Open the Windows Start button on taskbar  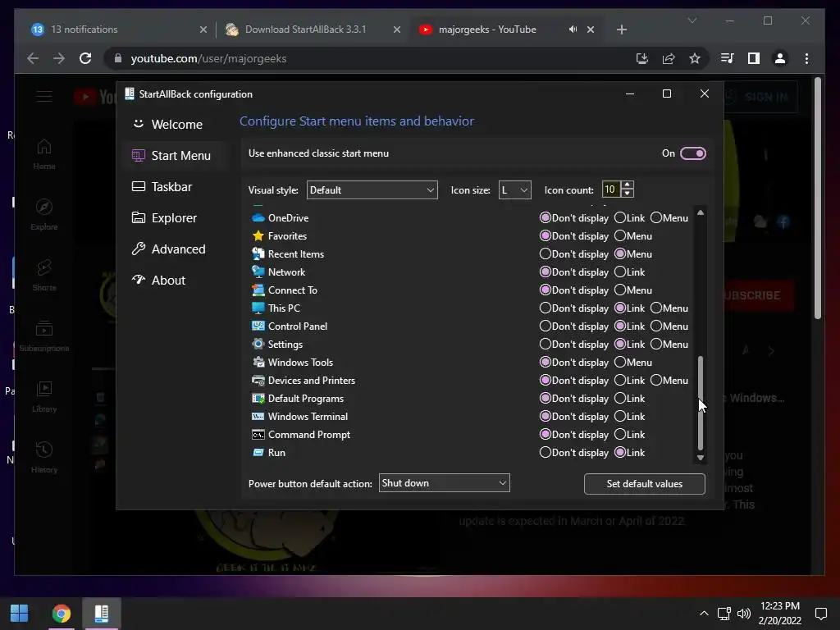[20, 614]
